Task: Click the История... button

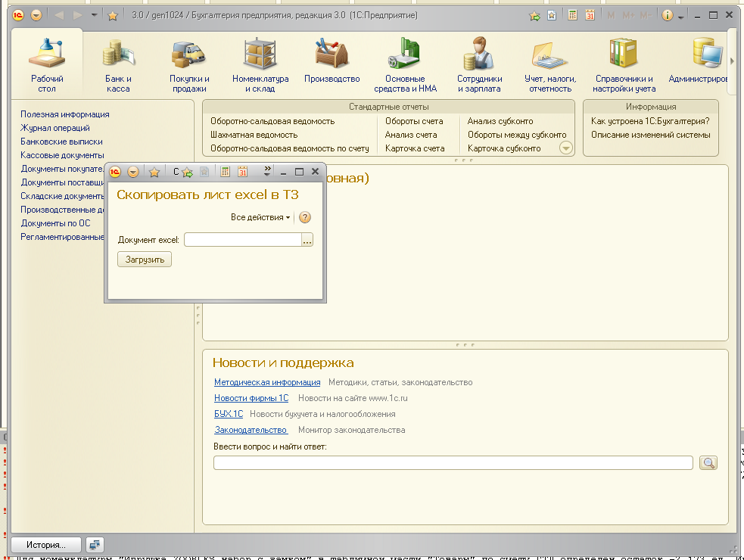Action: click(46, 545)
